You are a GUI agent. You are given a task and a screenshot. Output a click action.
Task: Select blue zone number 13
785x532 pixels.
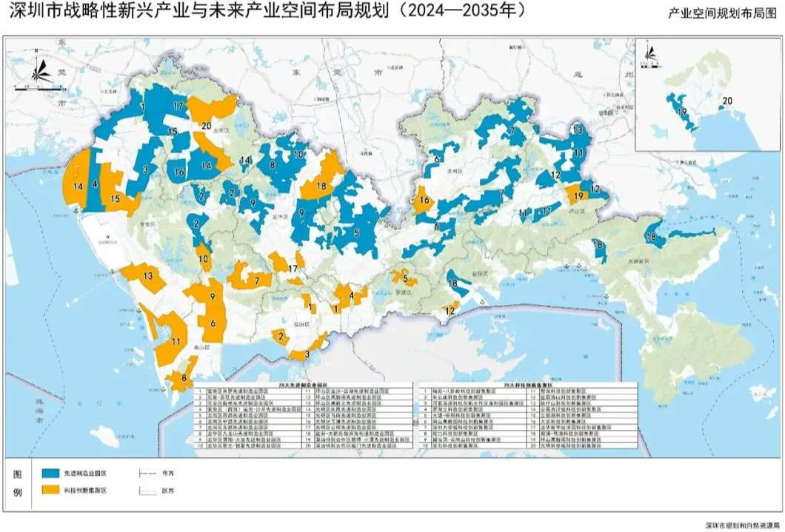click(x=578, y=130)
